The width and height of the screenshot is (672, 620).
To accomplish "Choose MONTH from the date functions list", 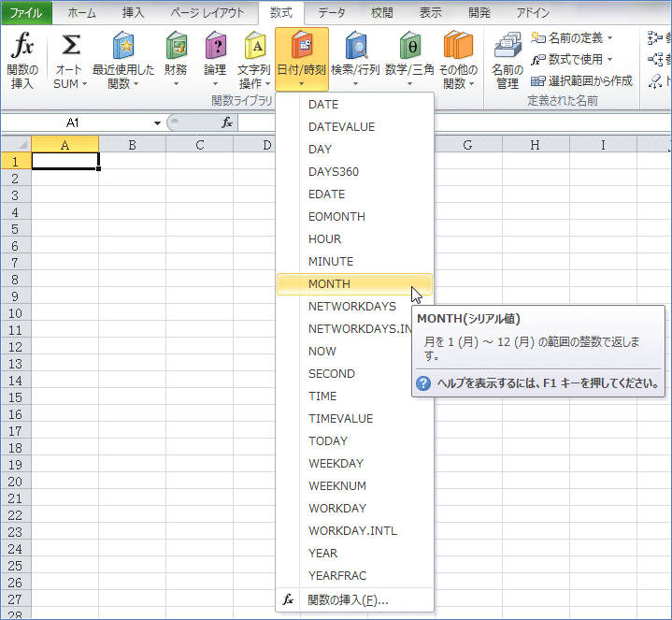I will [329, 284].
